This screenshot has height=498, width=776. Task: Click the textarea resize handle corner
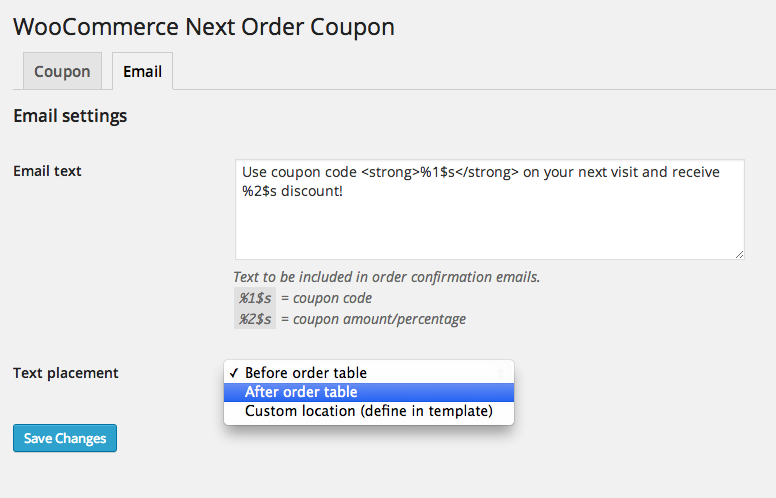point(738,254)
